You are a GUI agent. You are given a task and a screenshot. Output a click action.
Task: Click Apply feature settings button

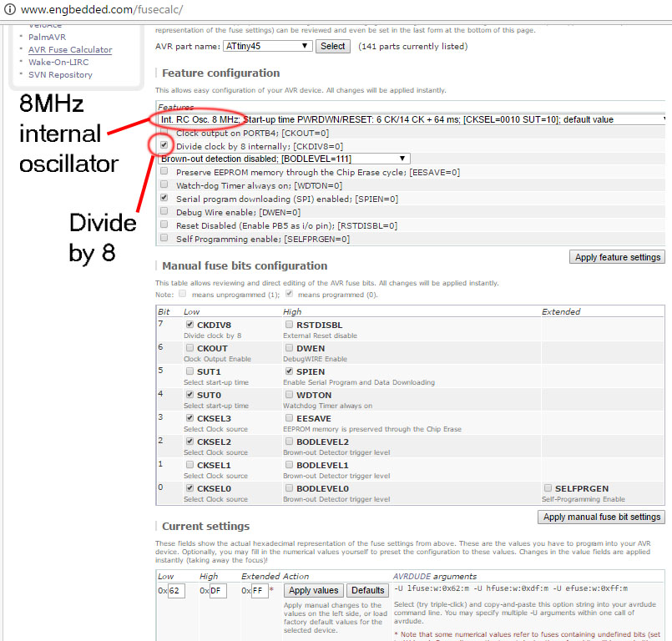617,257
